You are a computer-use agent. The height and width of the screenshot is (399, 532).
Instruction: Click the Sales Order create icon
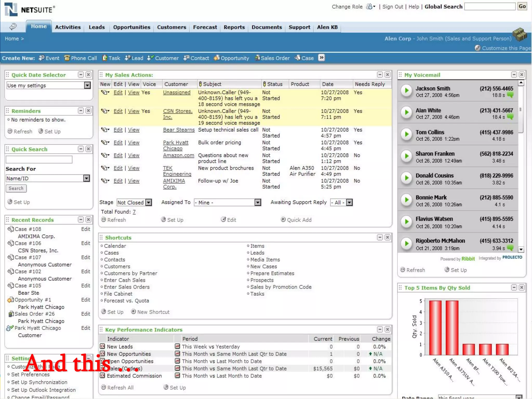tap(257, 58)
